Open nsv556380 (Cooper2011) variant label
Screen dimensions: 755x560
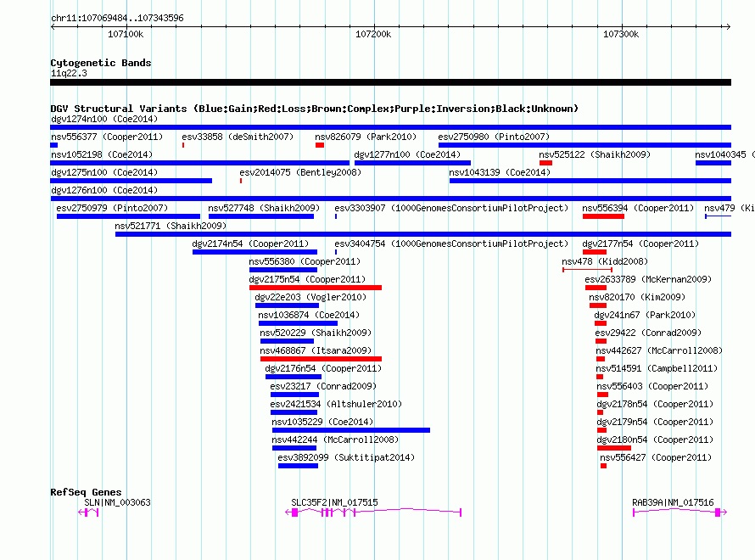(x=305, y=261)
